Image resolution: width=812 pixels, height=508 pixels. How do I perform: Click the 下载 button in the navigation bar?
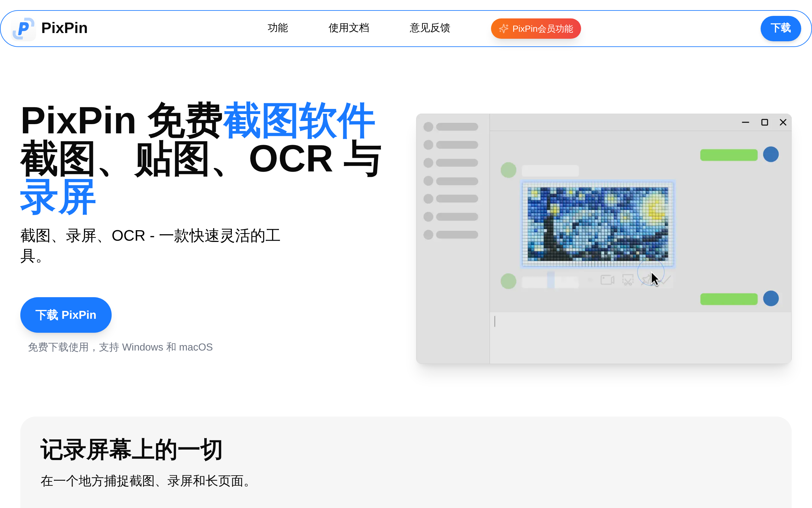(x=781, y=28)
